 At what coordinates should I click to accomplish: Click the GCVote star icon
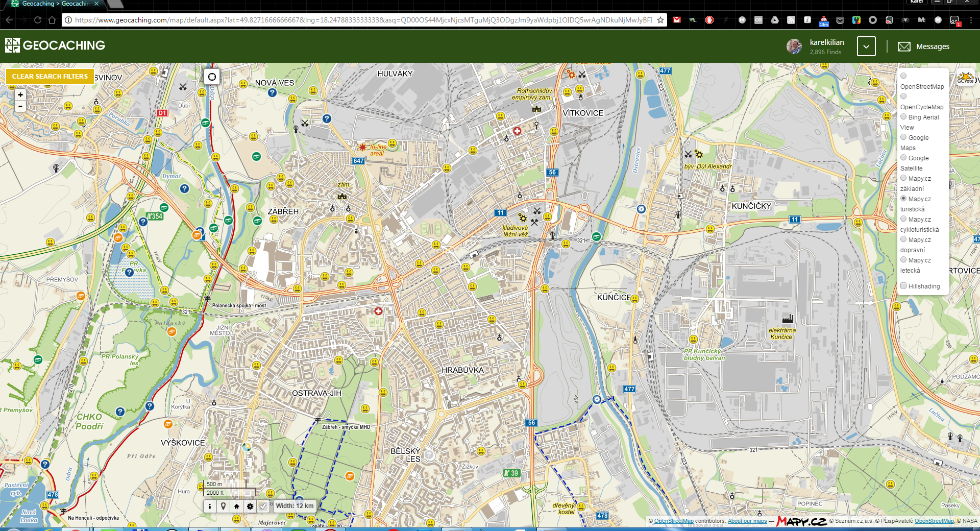click(965, 78)
